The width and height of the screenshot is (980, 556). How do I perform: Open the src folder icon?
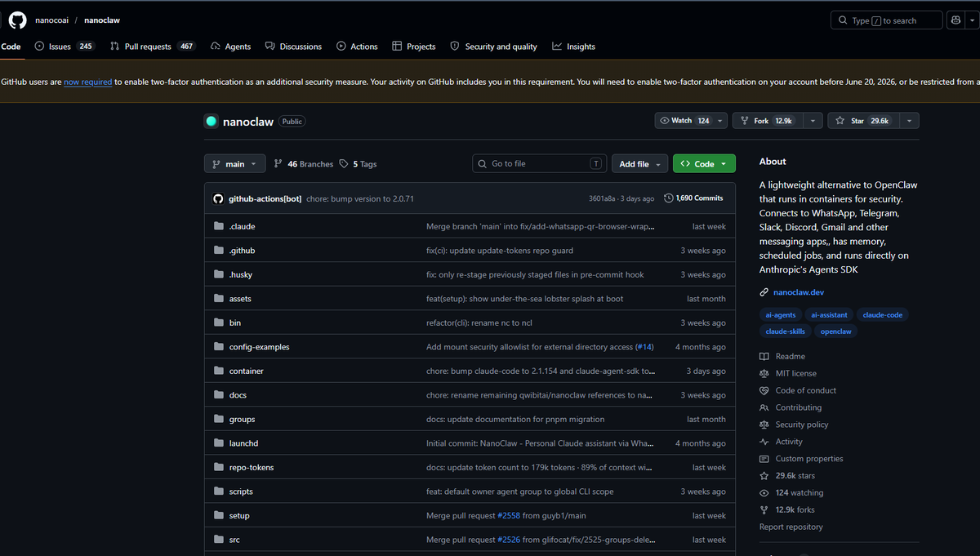click(x=219, y=540)
